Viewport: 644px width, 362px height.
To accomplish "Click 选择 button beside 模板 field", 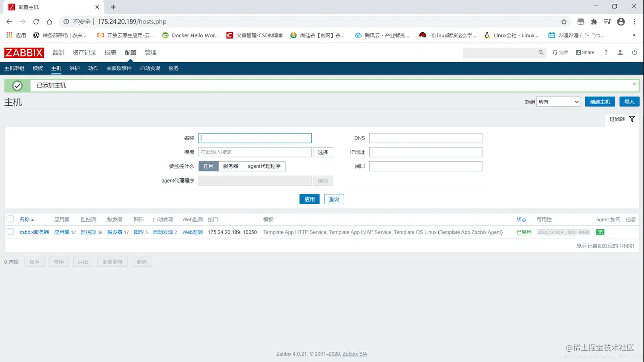I will point(323,152).
